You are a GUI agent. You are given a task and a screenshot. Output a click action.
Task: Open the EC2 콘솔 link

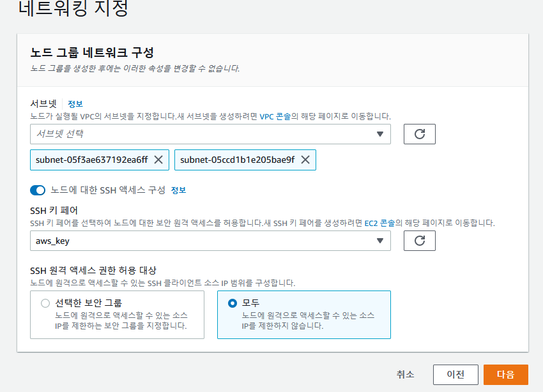pos(379,223)
